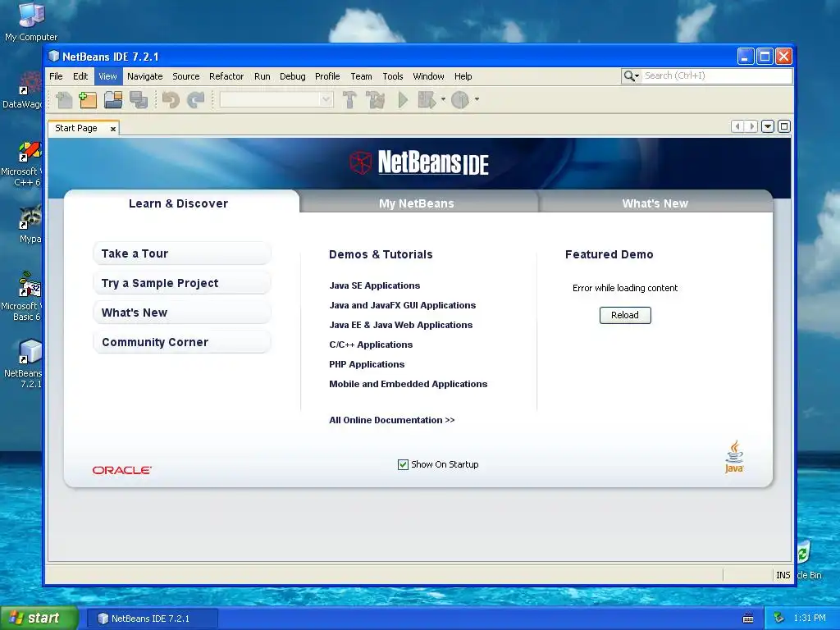Switch to the My NetBeans tab

coord(417,203)
